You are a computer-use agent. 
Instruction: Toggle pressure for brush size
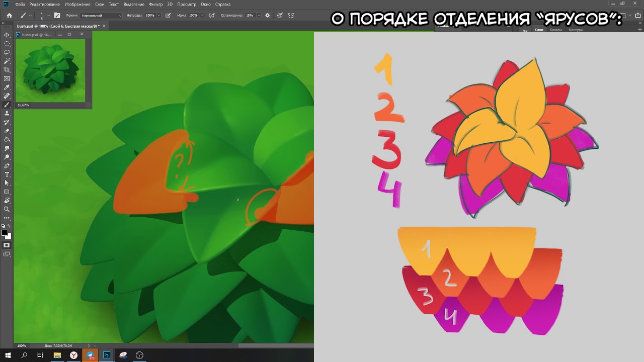point(280,16)
